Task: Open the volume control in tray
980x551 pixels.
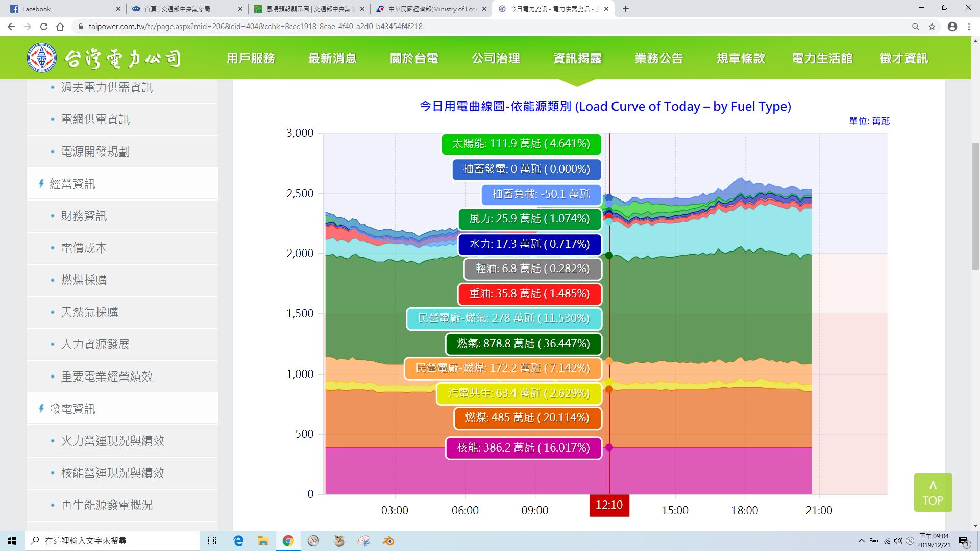Action: coord(898,541)
